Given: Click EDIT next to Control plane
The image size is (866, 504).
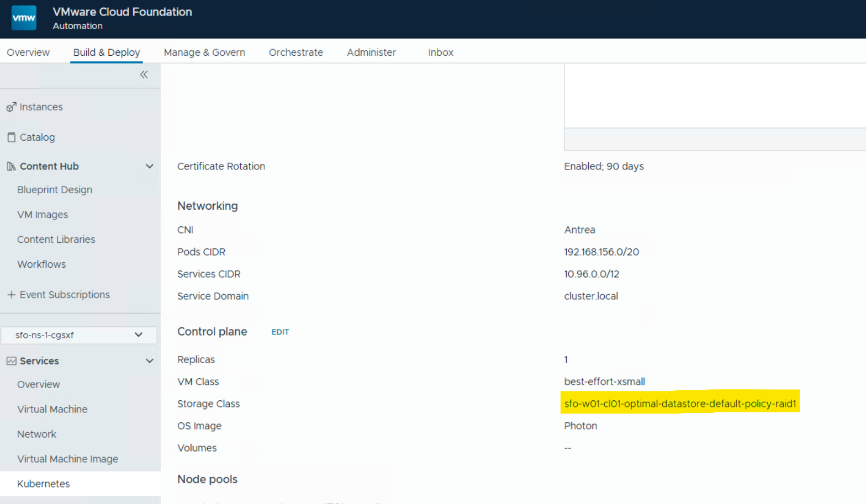Looking at the screenshot, I should tap(280, 332).
